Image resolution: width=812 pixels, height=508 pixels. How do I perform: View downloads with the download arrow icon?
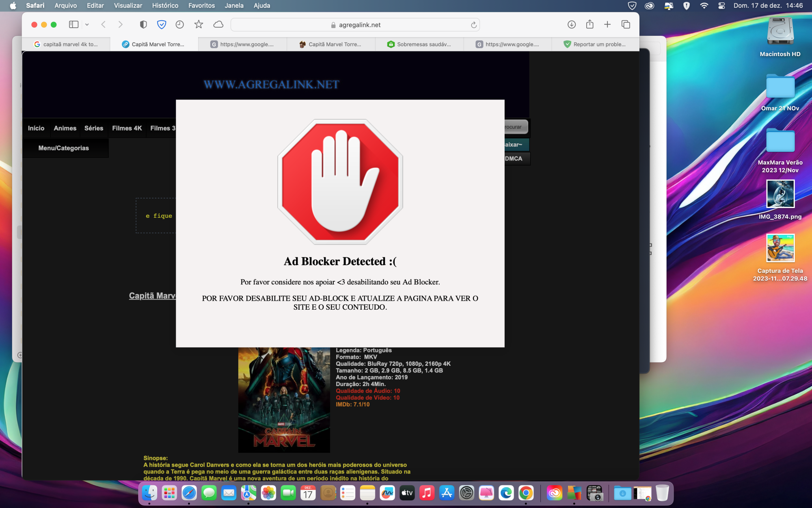point(571,24)
